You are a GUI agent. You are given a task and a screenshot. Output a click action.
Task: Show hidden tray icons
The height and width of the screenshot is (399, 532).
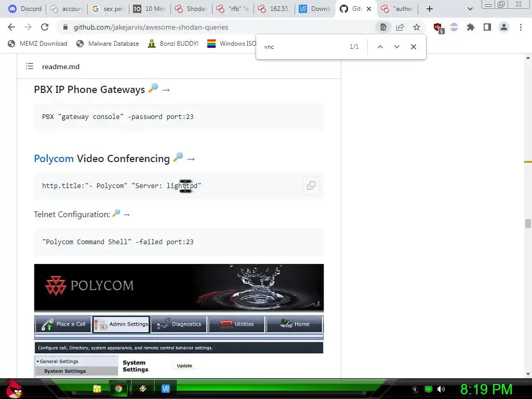tap(415, 390)
